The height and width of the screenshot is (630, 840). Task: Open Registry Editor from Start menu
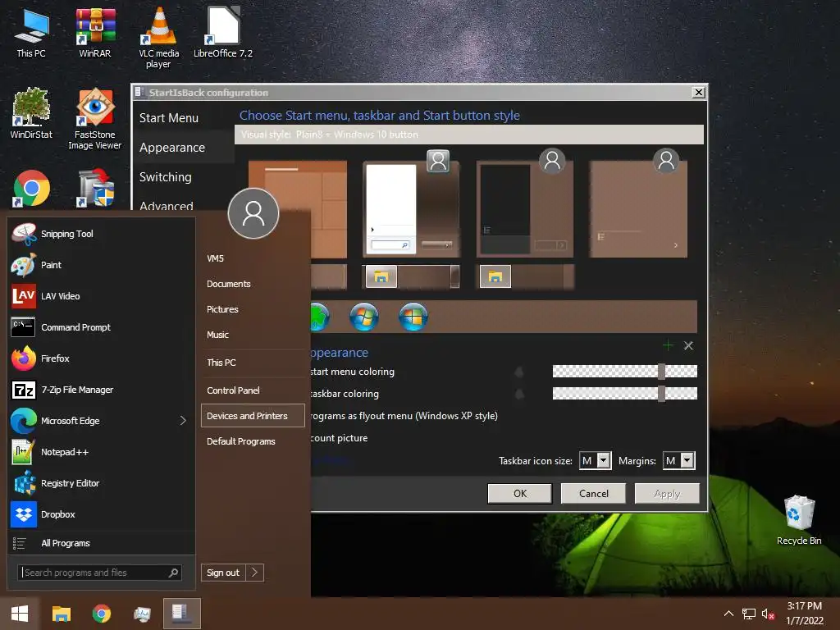coord(102,483)
